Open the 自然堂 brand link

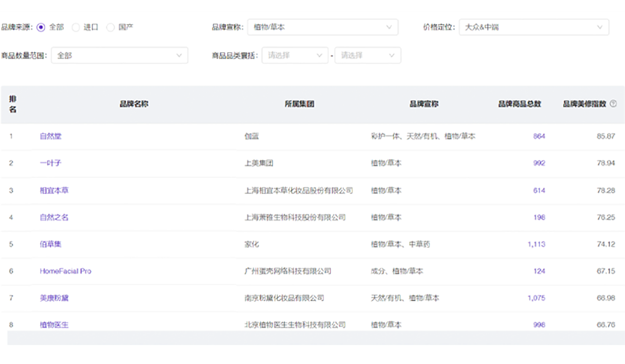[x=51, y=136]
